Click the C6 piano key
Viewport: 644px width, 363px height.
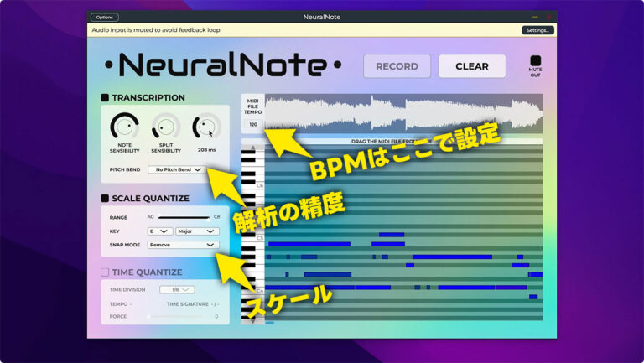point(253,185)
